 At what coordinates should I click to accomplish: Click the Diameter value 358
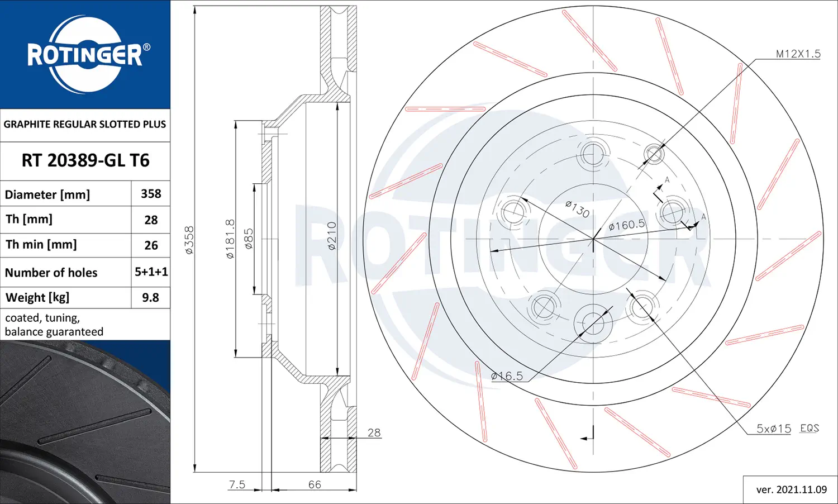tap(151, 194)
